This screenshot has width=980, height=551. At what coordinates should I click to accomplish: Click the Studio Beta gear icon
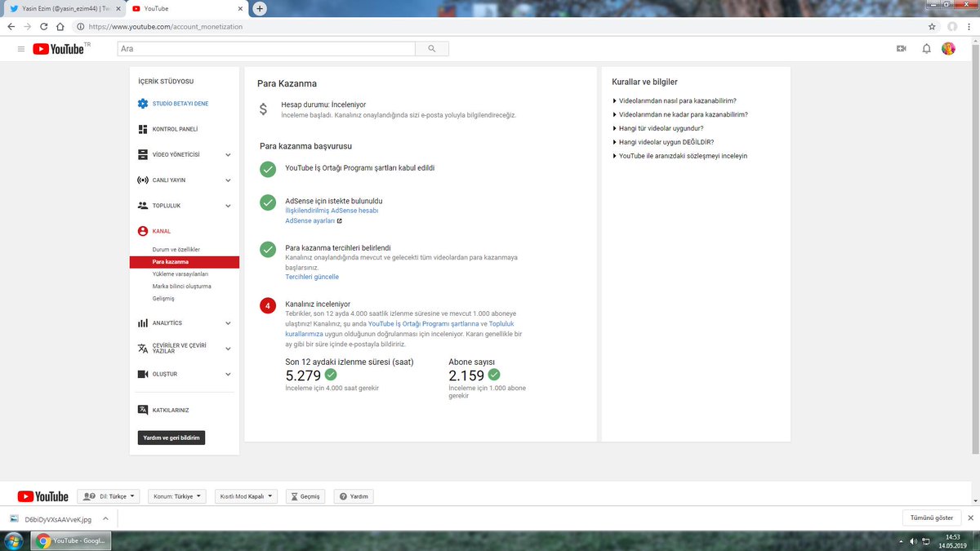(x=143, y=104)
